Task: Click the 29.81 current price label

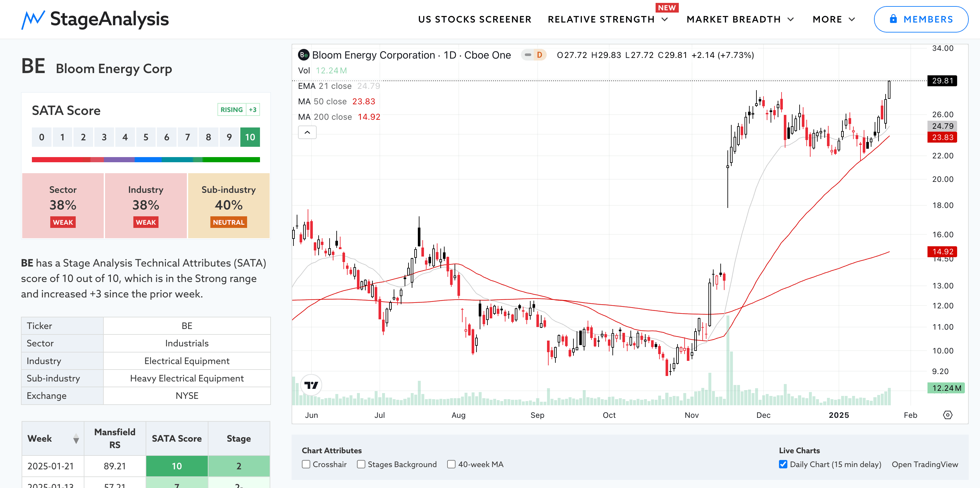Action: 942,80
